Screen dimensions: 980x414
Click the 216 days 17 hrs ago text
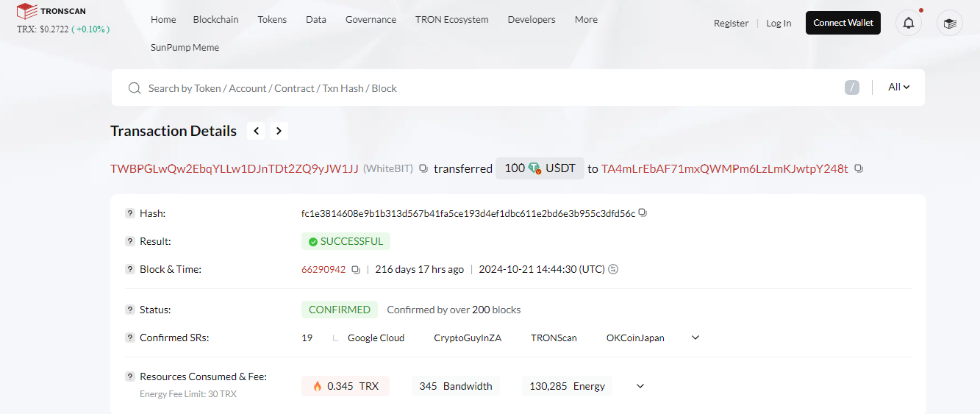[420, 270]
